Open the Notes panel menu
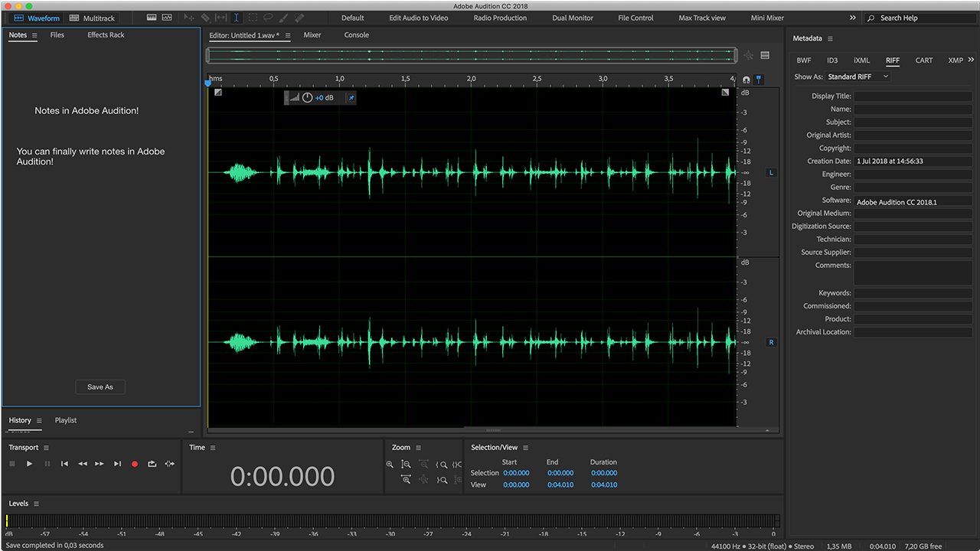The image size is (980, 551). pos(35,34)
